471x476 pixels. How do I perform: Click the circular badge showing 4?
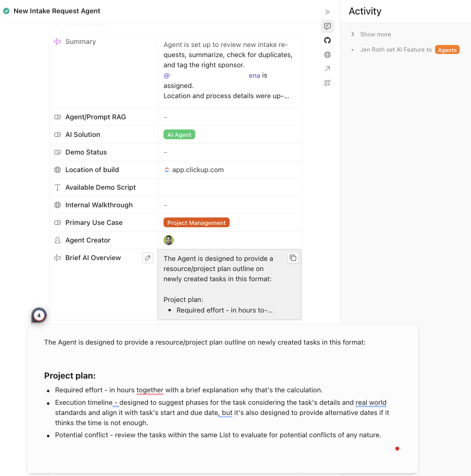coord(39,315)
